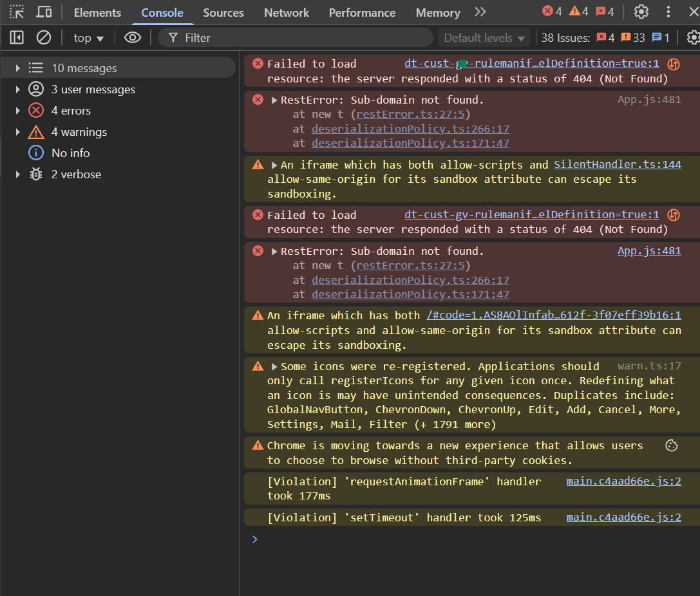The image size is (700, 596).
Task: Expand the 4 warnings group
Action: (x=17, y=131)
